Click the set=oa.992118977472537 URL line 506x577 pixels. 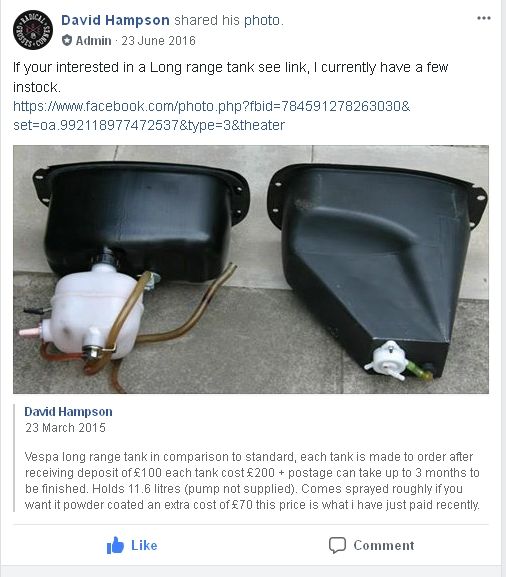(149, 125)
